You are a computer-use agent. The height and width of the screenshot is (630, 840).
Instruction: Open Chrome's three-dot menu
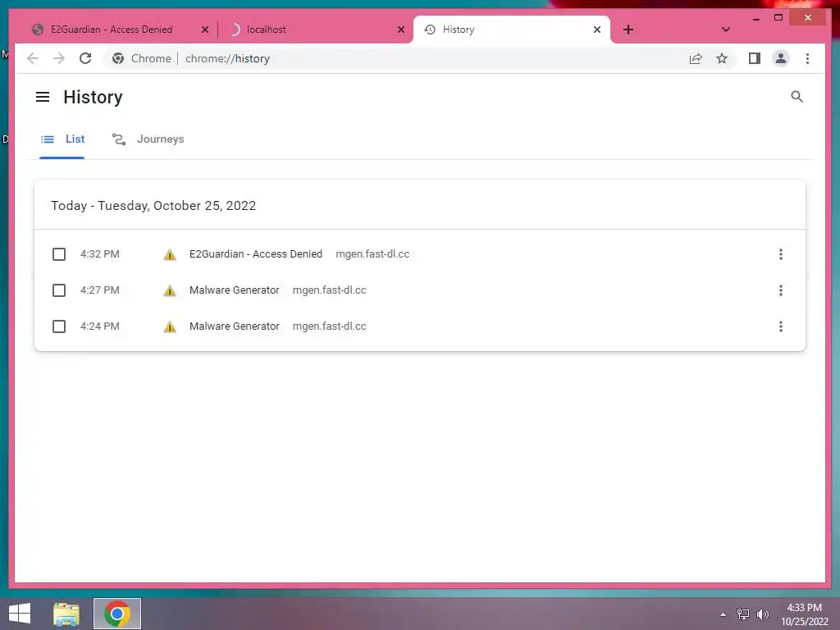coord(807,58)
